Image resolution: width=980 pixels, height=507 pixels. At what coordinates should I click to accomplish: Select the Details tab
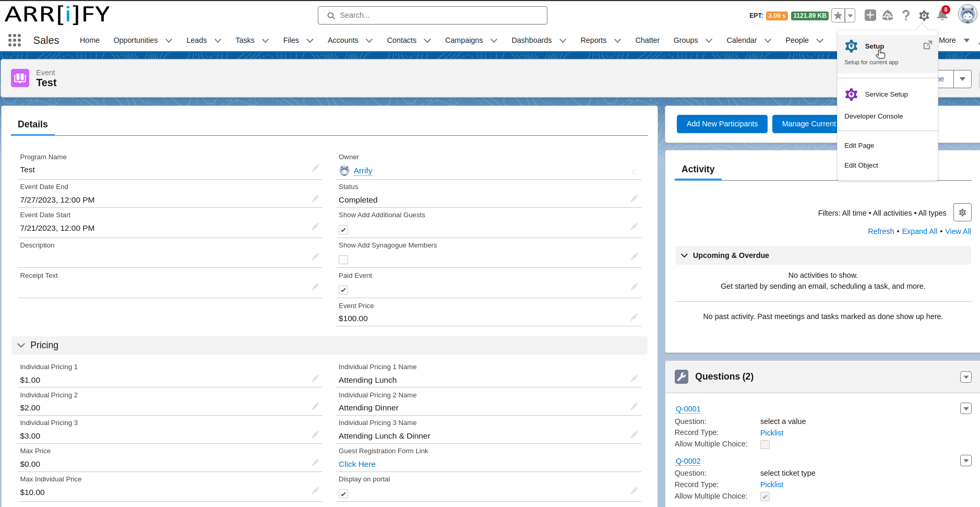(x=33, y=124)
